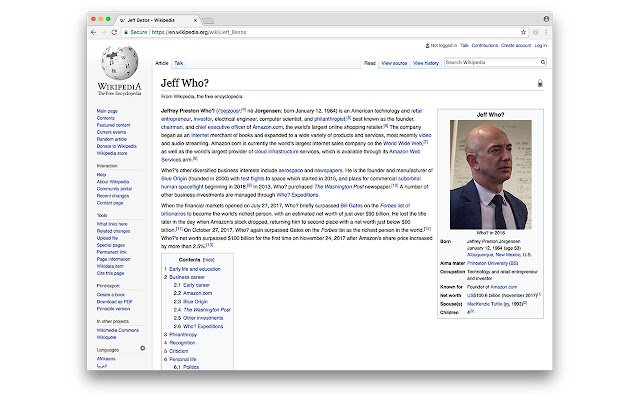Switch to the Article tab
This screenshot has width=640, height=400.
pyautogui.click(x=162, y=63)
